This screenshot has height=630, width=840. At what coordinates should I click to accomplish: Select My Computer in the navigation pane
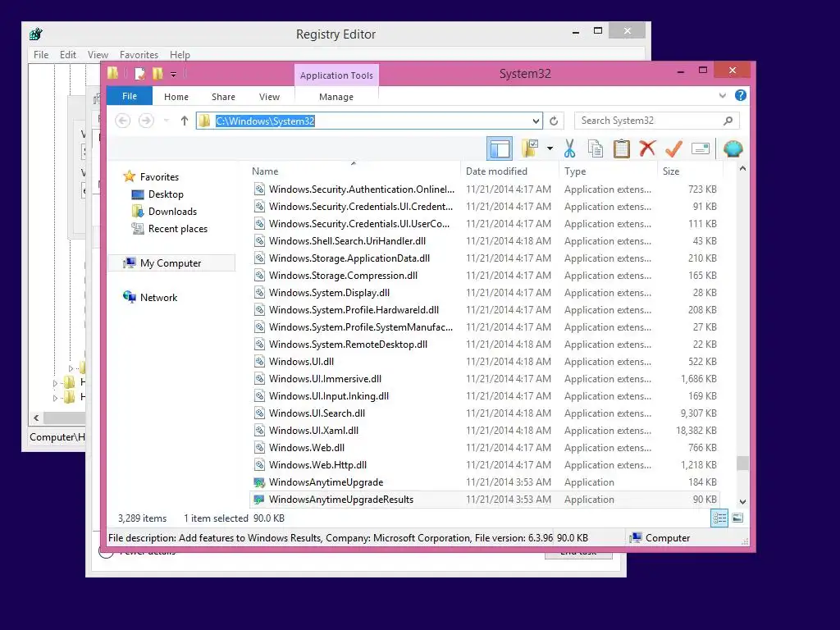click(171, 263)
